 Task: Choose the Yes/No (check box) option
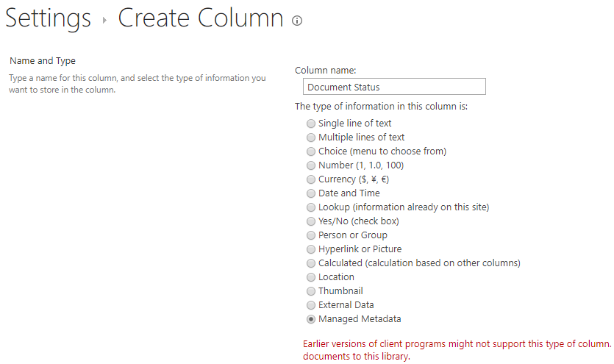311,221
